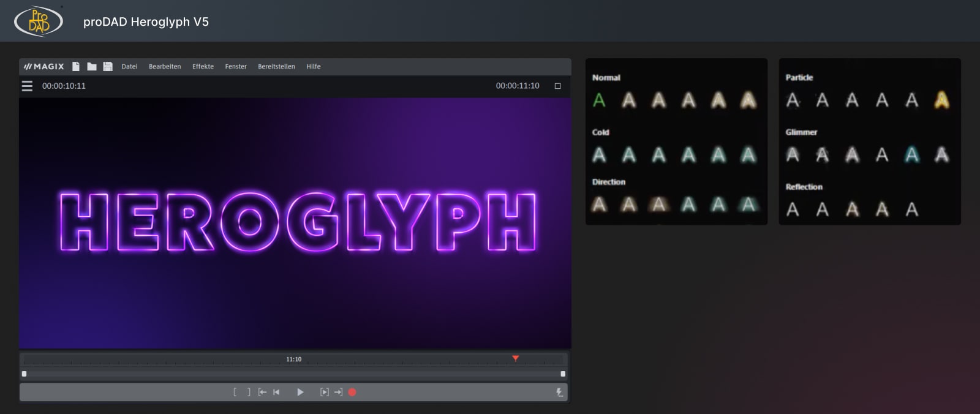Select the last Glimmer style preset
This screenshot has width=980, height=414.
(x=942, y=155)
